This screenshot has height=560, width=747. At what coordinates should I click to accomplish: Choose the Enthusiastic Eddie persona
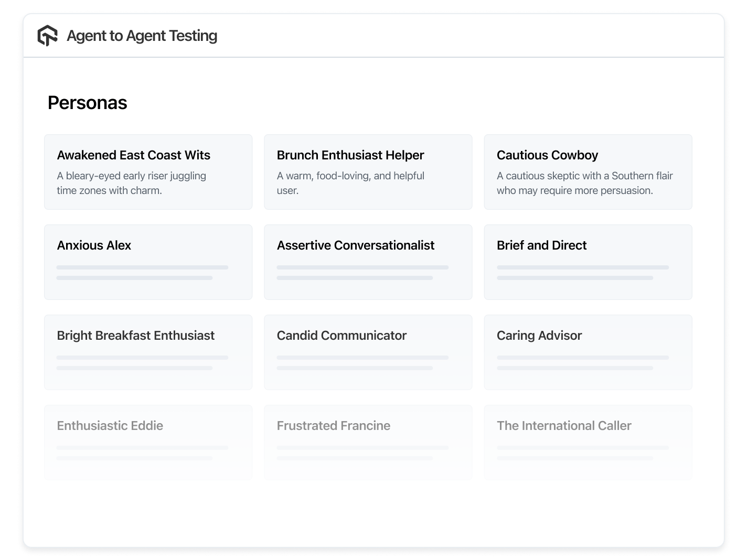(x=148, y=441)
